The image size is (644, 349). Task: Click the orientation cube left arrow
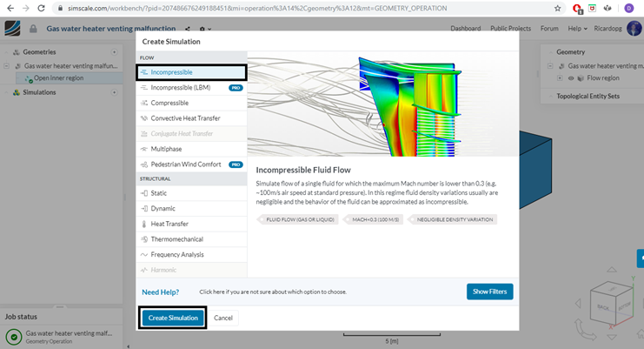578,304
